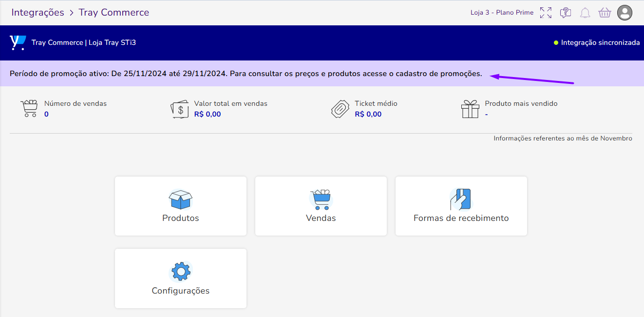Viewport: 644px width, 317px height.
Task: Click the gift box icon beside Produto mais vendido
Action: click(x=470, y=109)
